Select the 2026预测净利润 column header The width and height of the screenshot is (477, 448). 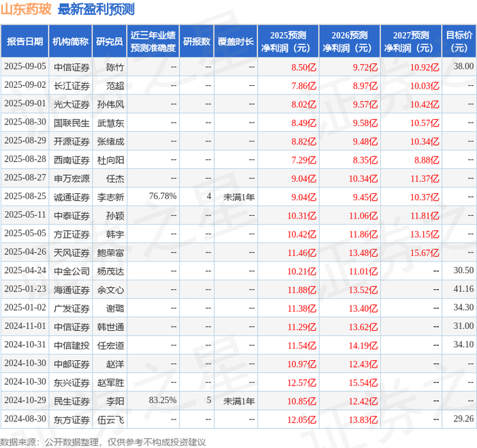pos(350,42)
